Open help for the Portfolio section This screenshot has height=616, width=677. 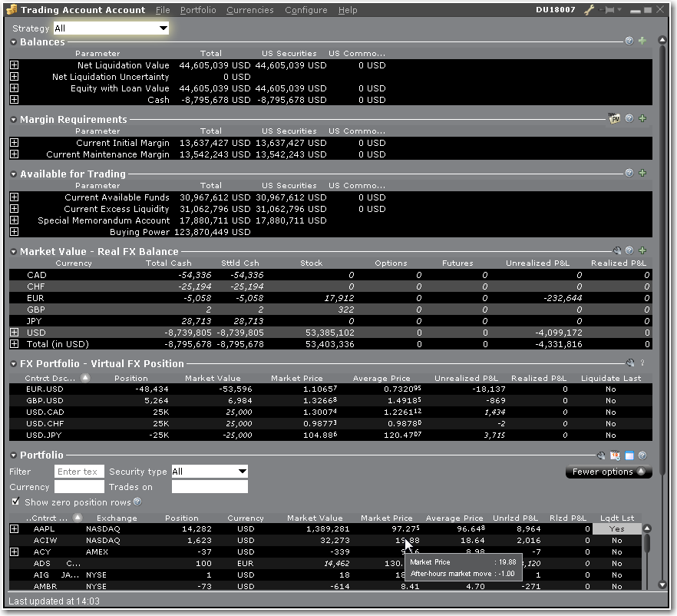tap(642, 455)
